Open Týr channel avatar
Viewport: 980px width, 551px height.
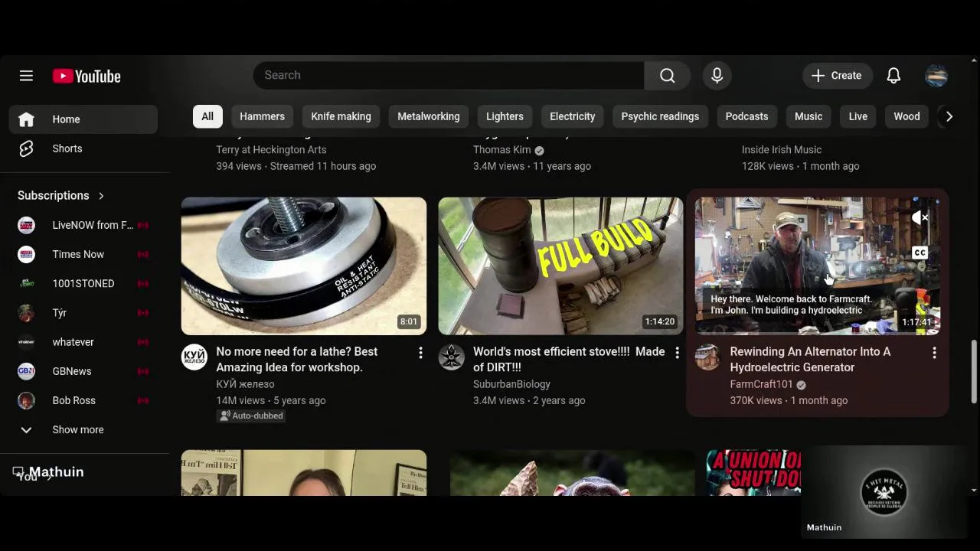click(26, 313)
